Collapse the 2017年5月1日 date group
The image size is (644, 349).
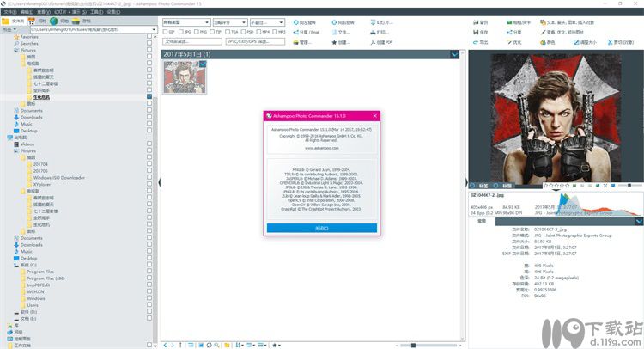tap(454, 54)
